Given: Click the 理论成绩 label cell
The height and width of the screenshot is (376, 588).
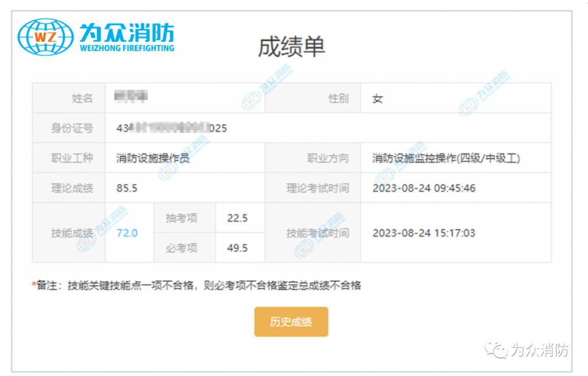Looking at the screenshot, I should pyautogui.click(x=69, y=188).
